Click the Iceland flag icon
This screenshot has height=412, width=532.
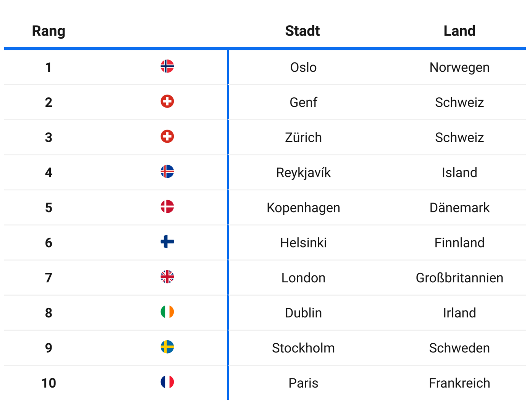[x=167, y=172]
